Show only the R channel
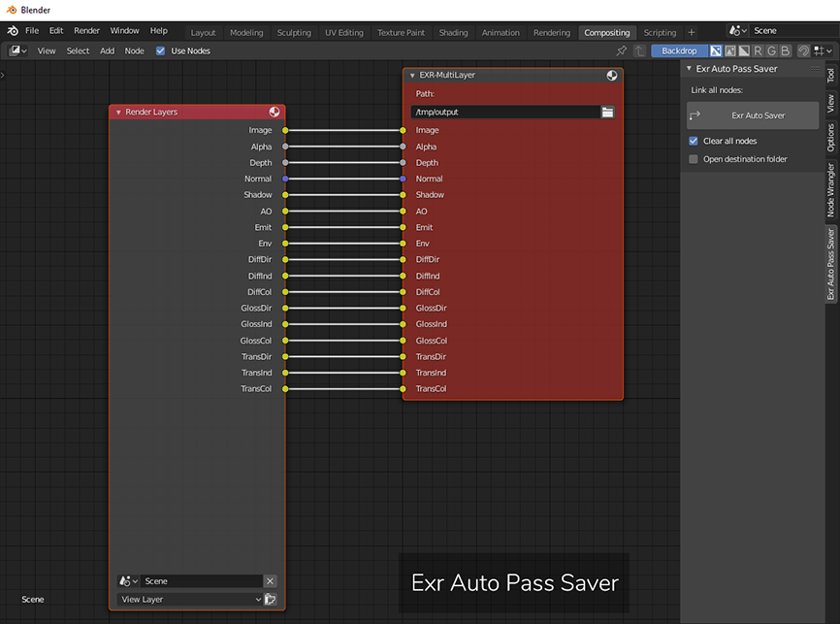This screenshot has height=624, width=840. point(758,50)
